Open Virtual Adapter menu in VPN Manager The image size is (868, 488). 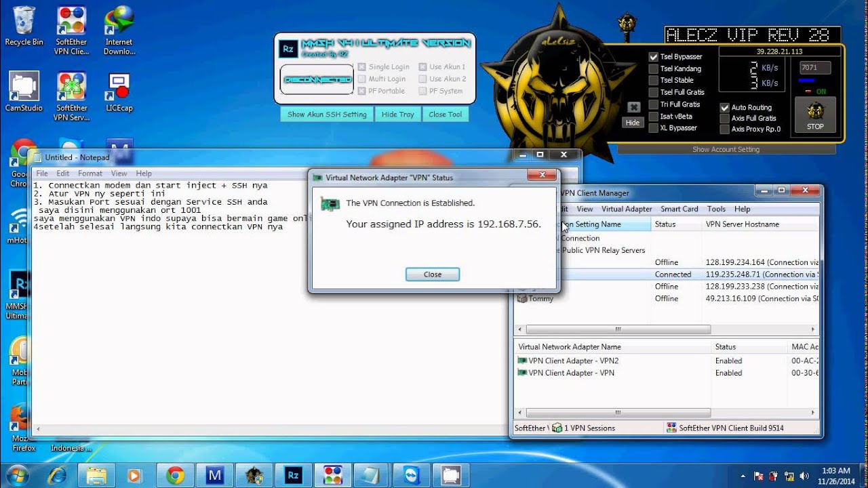(x=627, y=209)
